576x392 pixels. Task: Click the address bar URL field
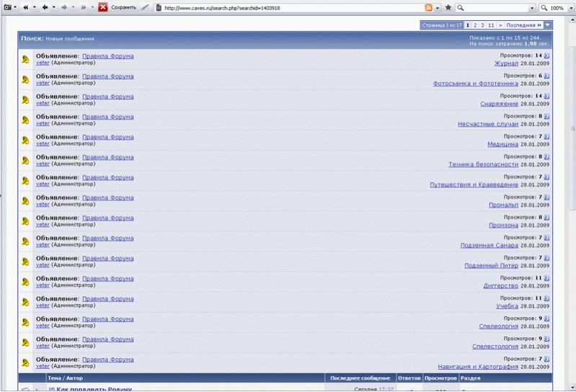(x=288, y=7)
